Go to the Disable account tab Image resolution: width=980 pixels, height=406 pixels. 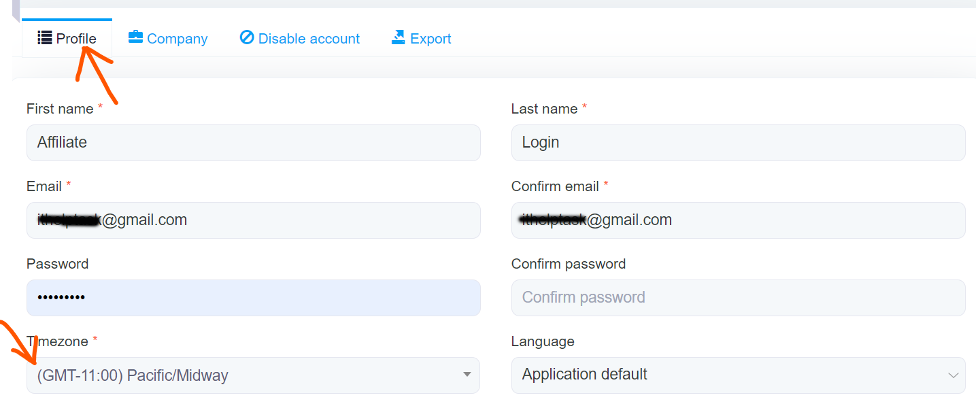point(300,39)
